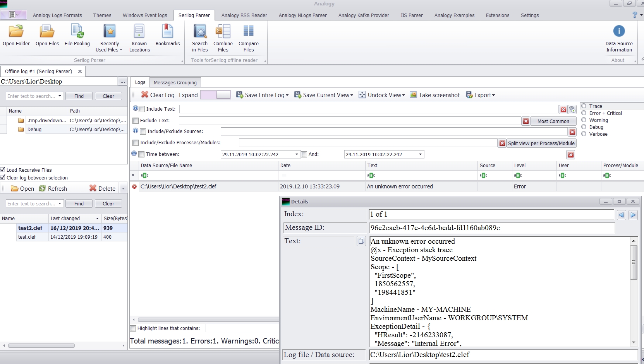Open the Settings ribbon tab
Viewport: 644px width, 364px height.
coord(530,15)
